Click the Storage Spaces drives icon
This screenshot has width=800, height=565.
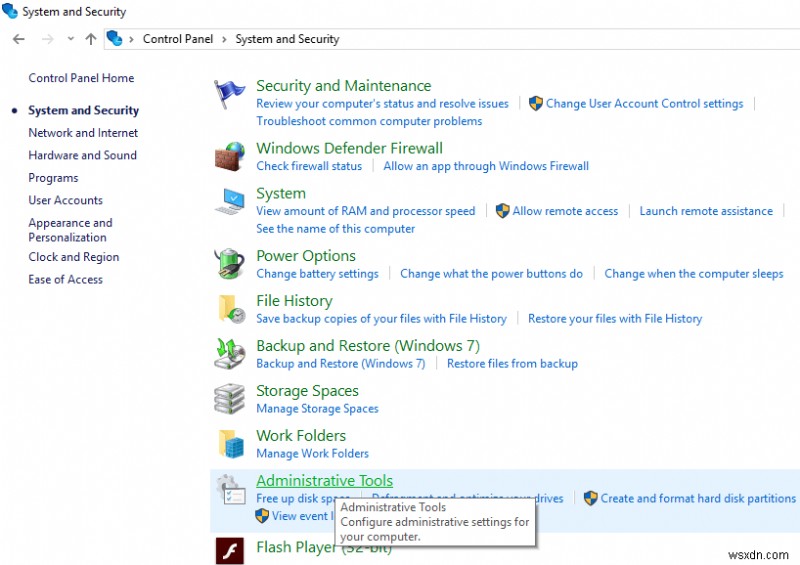click(230, 399)
